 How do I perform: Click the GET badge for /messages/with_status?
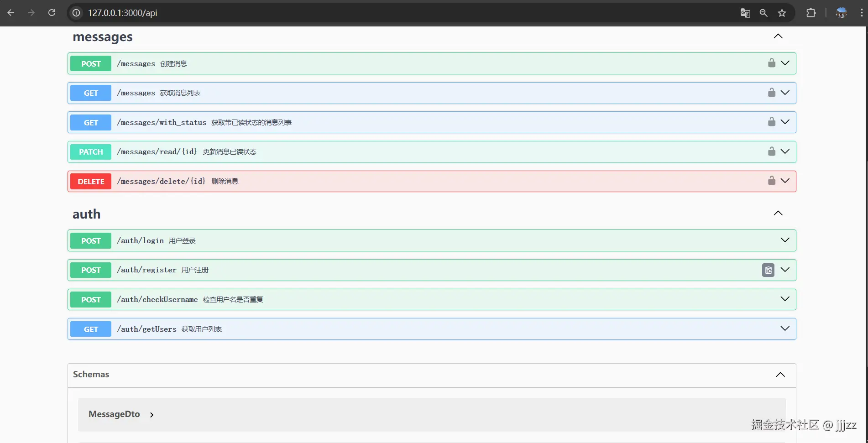pos(91,122)
